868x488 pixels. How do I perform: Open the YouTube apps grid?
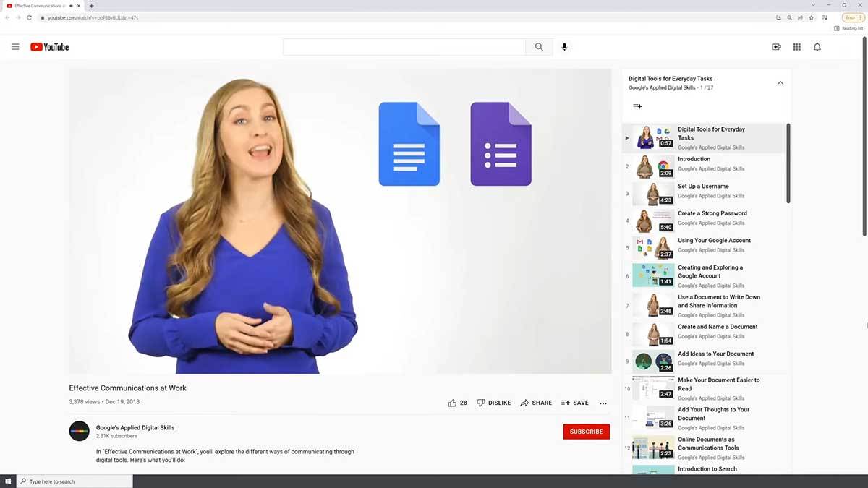pyautogui.click(x=796, y=47)
